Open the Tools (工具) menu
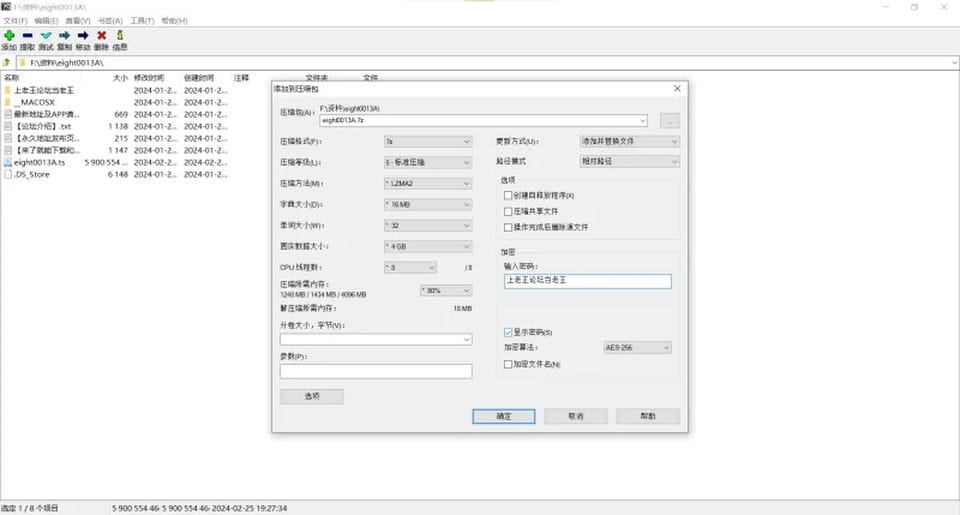This screenshot has height=515, width=960. [x=142, y=21]
